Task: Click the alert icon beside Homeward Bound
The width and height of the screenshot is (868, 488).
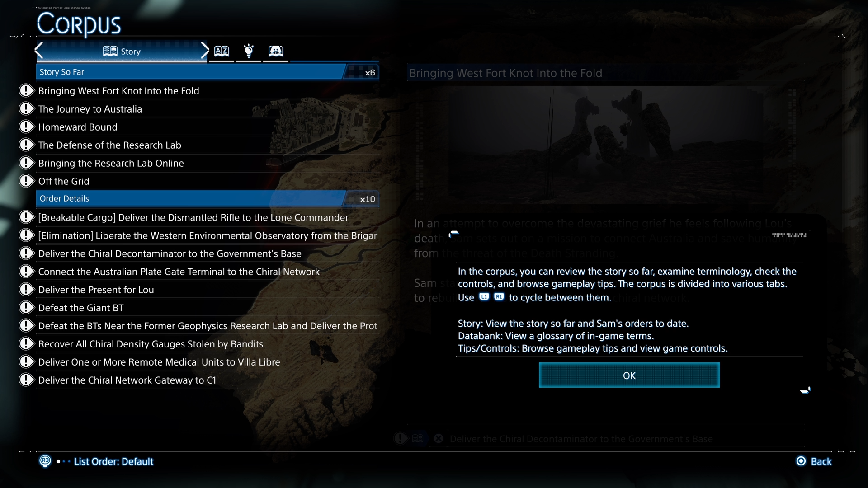Action: tap(27, 127)
